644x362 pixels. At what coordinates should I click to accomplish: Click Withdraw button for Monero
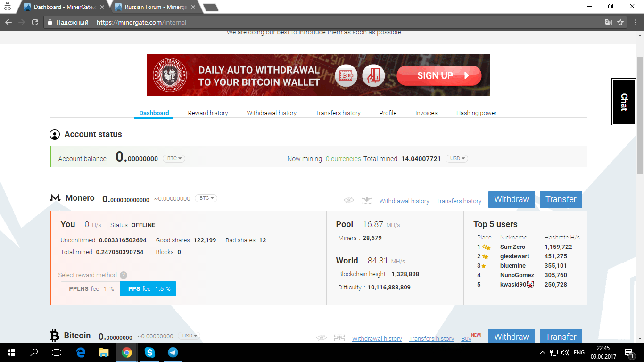(x=512, y=199)
